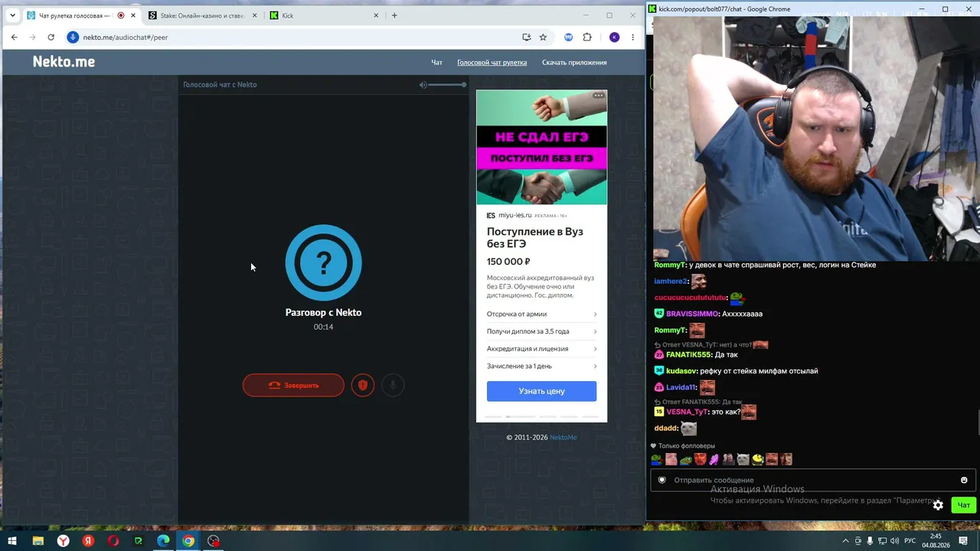Image resolution: width=980 pixels, height=551 pixels.
Task: Click the miyu-ies.ru advertiser link
Action: [x=514, y=216]
